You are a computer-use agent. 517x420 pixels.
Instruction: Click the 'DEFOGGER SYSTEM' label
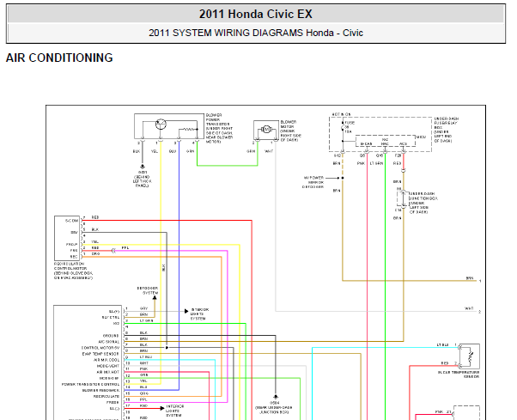[148, 290]
